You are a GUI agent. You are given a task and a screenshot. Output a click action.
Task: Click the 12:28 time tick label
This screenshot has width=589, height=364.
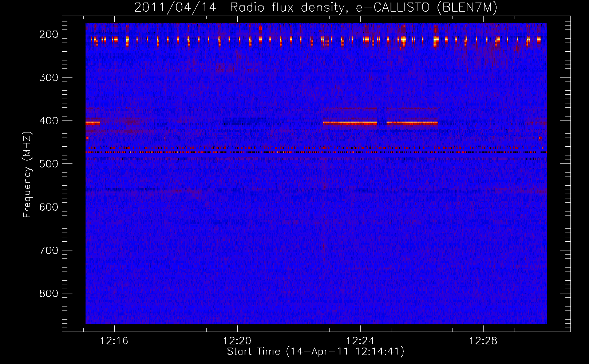[483, 341]
